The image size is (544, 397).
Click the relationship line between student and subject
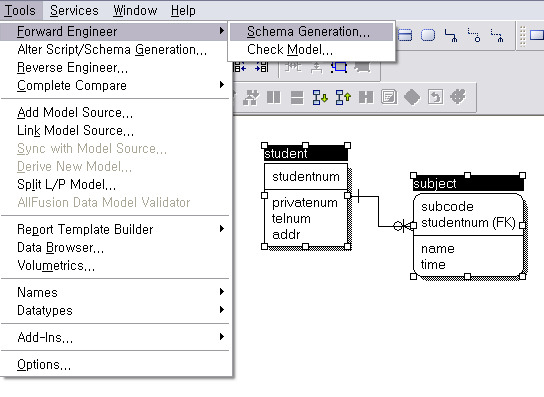point(379,212)
